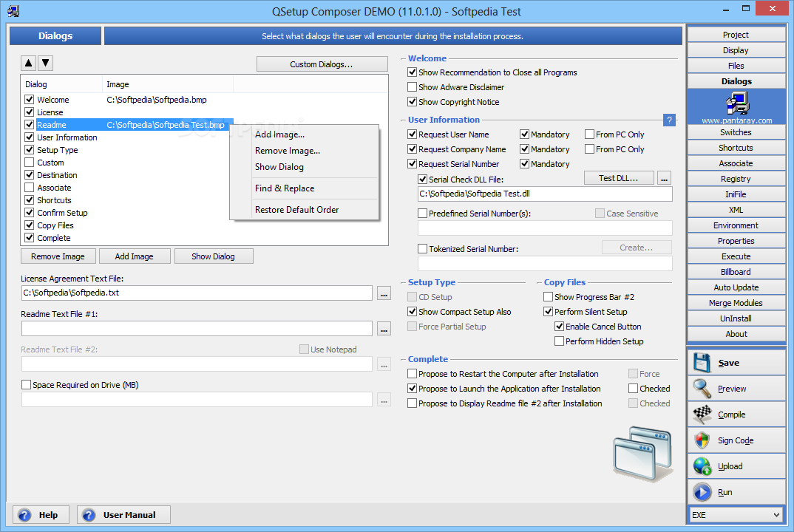Click the Serial Check DLL path field
Screen dimensions: 794x532
pos(545,194)
